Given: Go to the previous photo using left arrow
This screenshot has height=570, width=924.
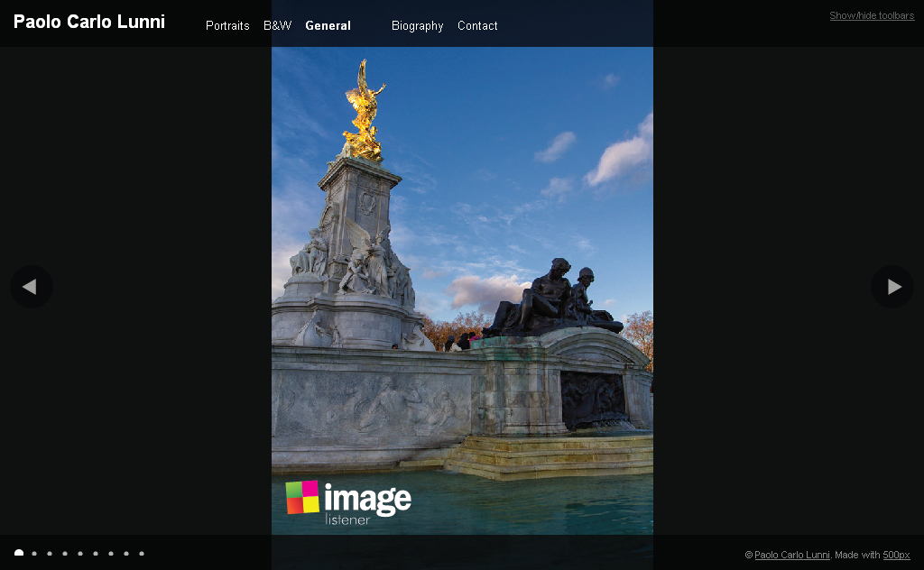Looking at the screenshot, I should [x=32, y=287].
